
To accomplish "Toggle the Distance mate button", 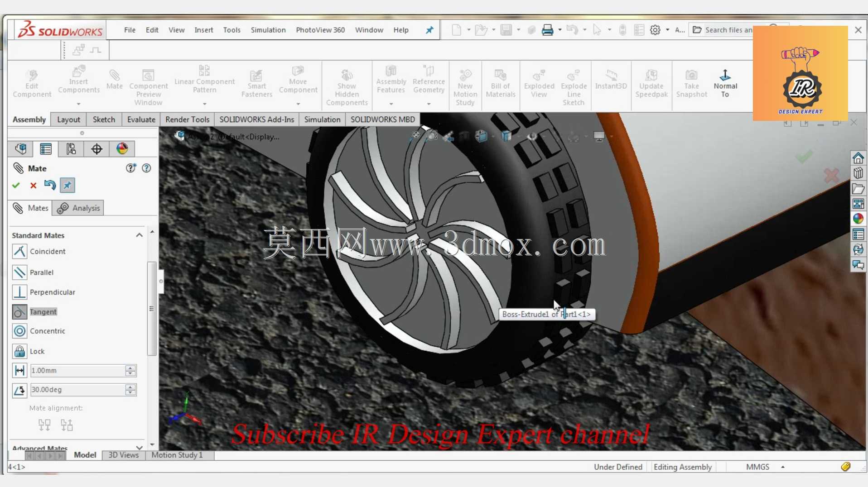I will [x=19, y=371].
